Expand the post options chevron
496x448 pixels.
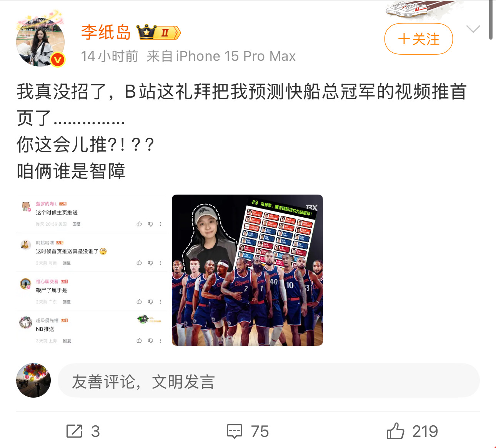pyautogui.click(x=473, y=29)
